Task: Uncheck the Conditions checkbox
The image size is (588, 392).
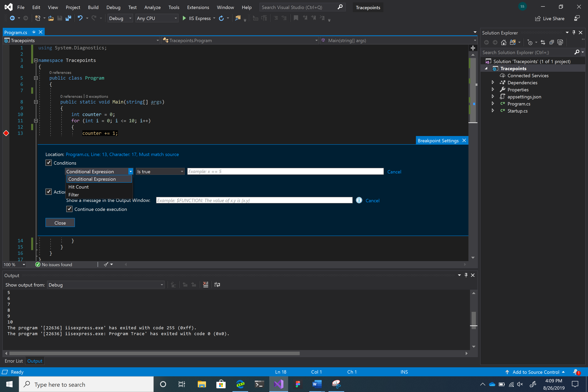Action: click(x=49, y=162)
